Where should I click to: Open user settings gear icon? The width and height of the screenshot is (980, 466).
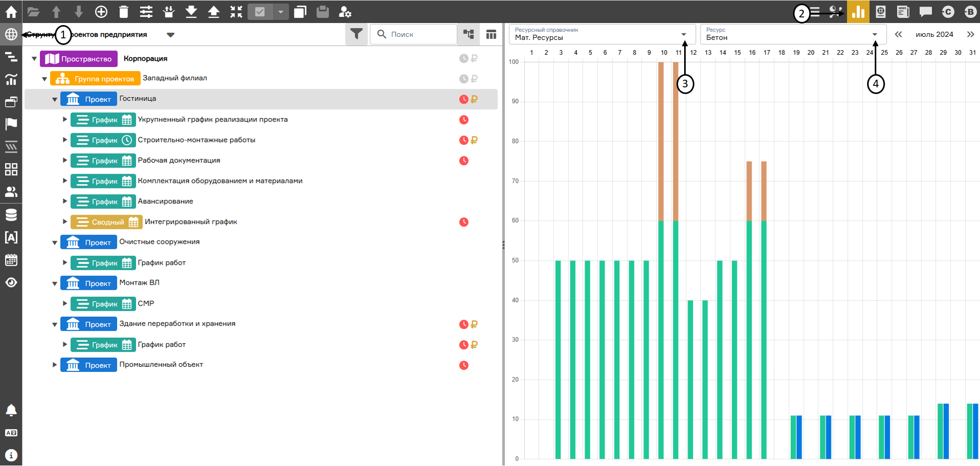[345, 11]
